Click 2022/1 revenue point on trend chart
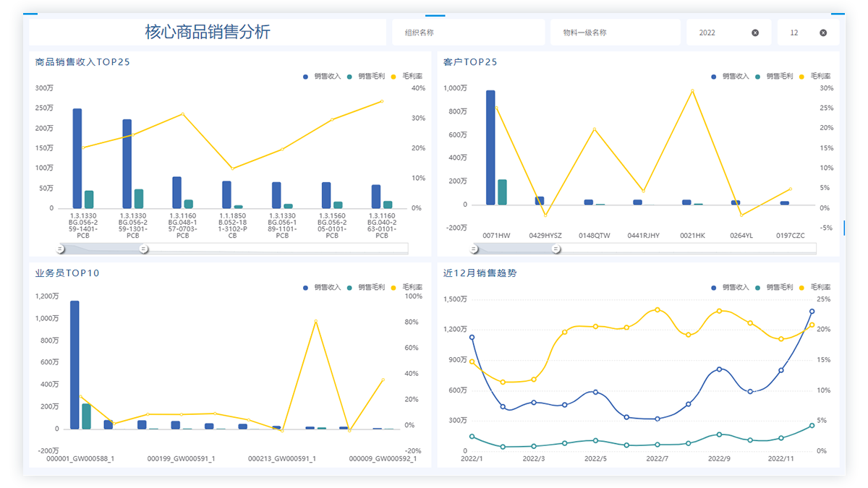The width and height of the screenshot is (868, 488). click(x=472, y=337)
